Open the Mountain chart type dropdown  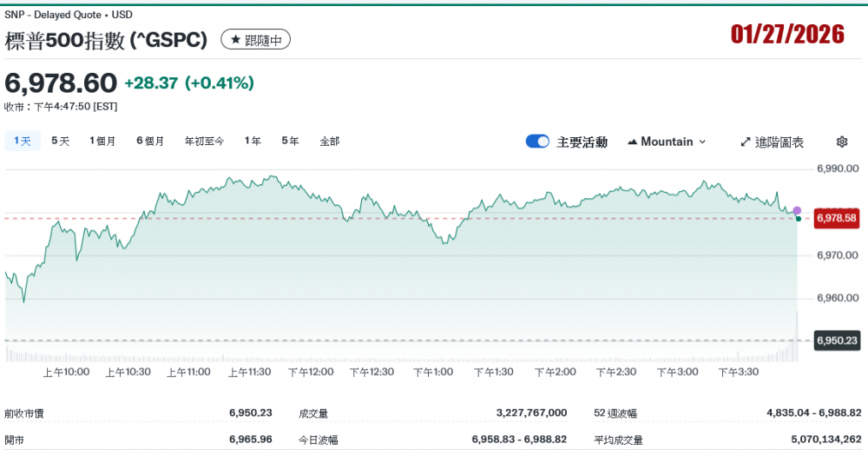pos(666,142)
